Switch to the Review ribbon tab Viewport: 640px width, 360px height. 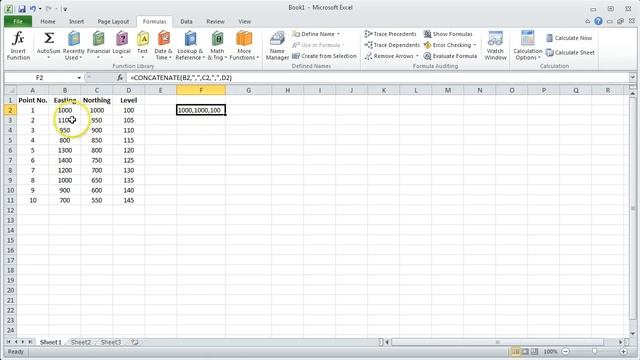(x=216, y=21)
